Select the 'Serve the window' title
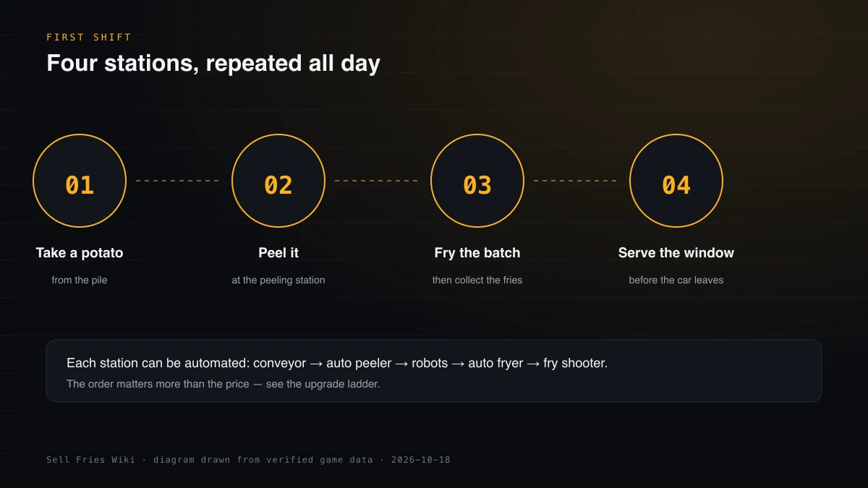 click(x=676, y=253)
